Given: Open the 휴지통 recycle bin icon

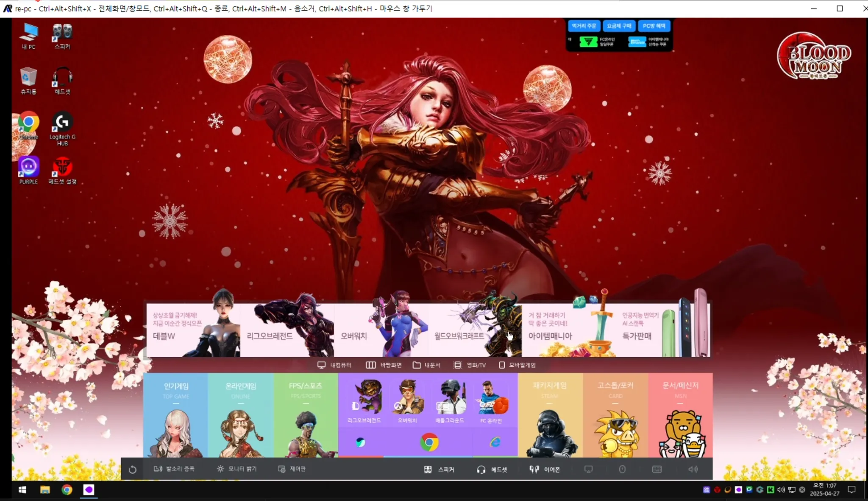Looking at the screenshot, I should (28, 81).
